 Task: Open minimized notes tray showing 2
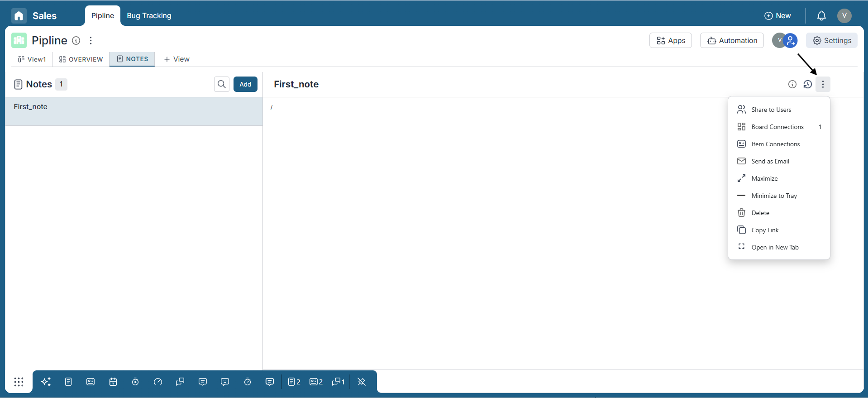pyautogui.click(x=294, y=382)
